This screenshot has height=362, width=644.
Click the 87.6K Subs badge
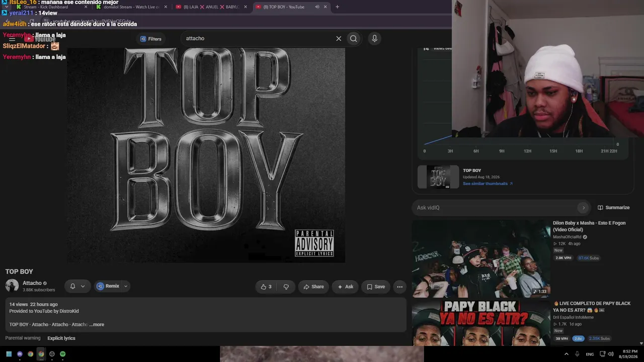pos(588,258)
